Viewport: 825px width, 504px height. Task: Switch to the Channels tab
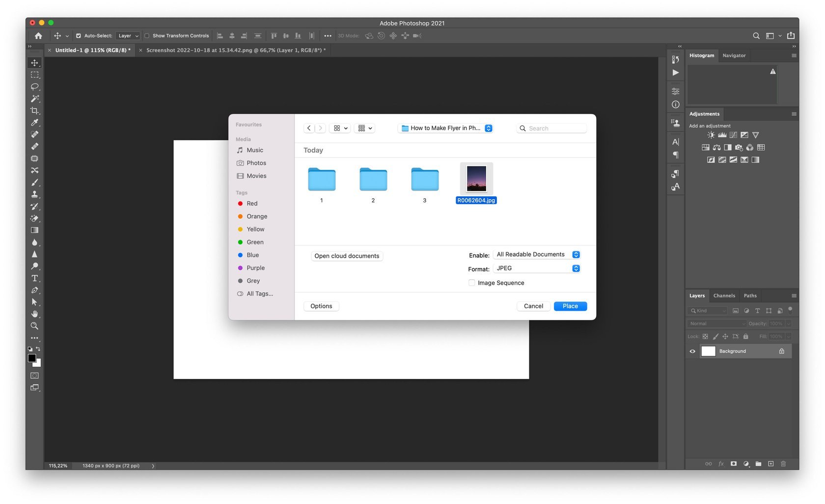click(724, 295)
